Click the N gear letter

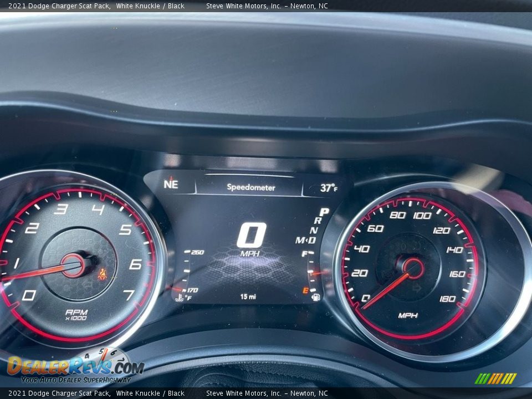314,230
